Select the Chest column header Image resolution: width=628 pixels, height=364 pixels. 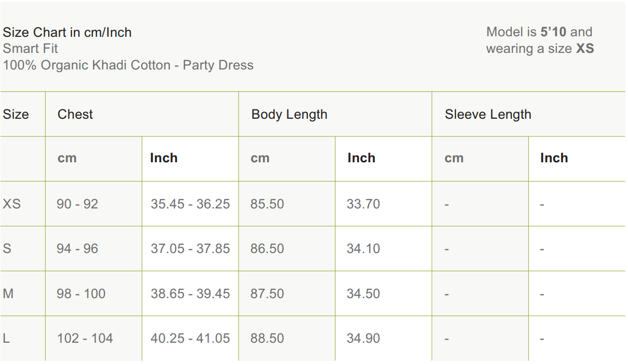tap(75, 115)
